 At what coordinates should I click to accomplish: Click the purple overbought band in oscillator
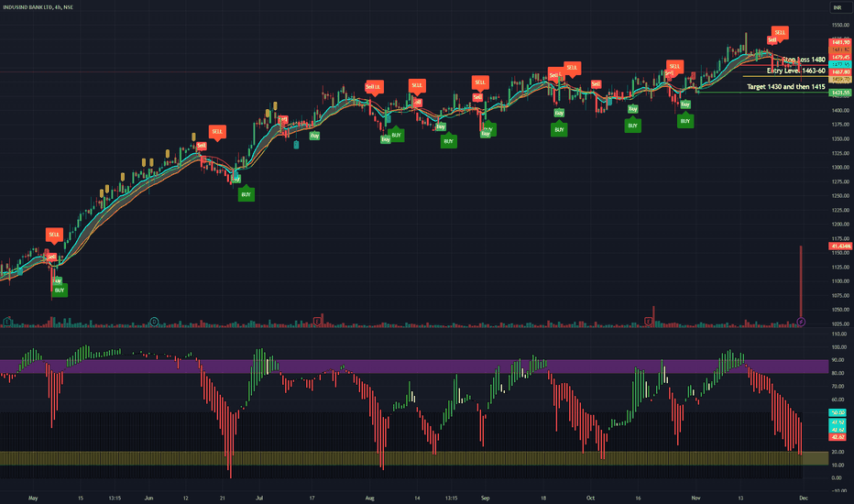click(414, 367)
